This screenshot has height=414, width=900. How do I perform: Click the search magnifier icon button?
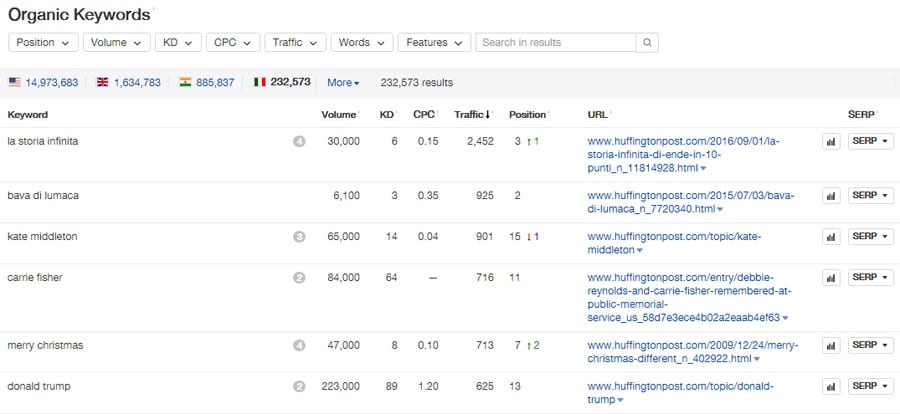tap(647, 42)
